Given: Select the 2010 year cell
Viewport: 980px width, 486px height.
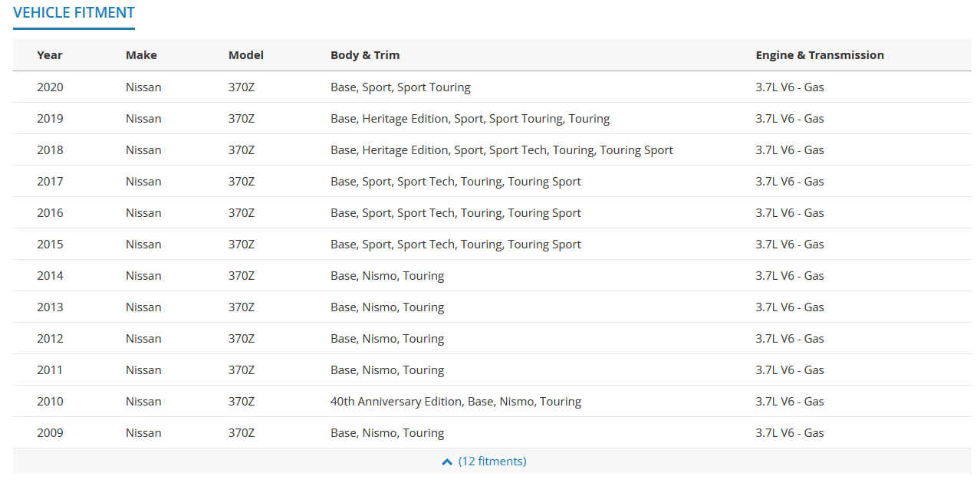Looking at the screenshot, I should click(x=50, y=402).
